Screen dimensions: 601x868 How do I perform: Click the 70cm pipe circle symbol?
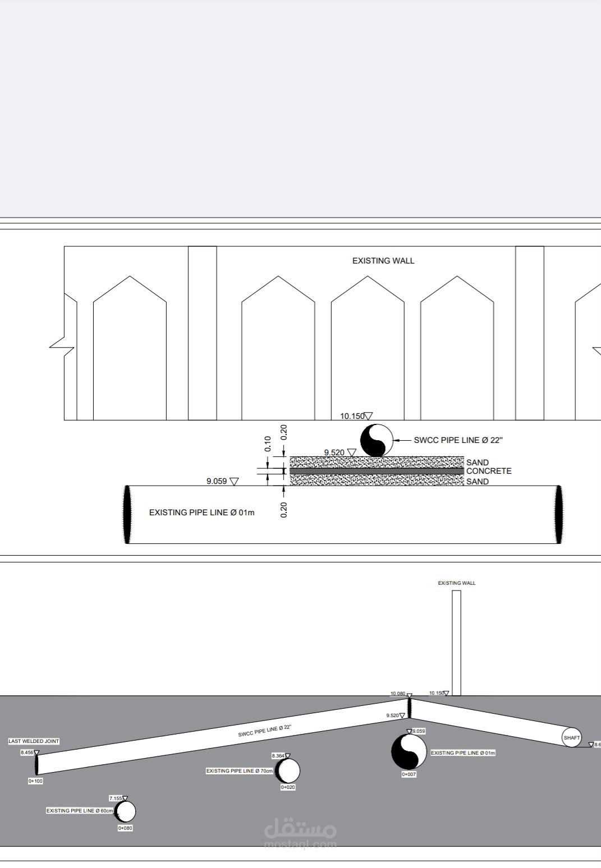click(288, 772)
